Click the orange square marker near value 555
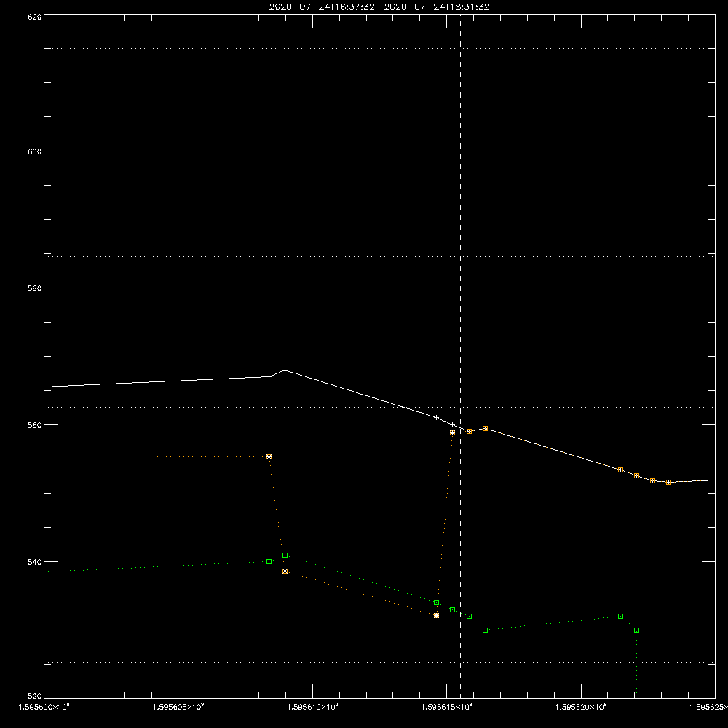728x728 pixels. 269,457
